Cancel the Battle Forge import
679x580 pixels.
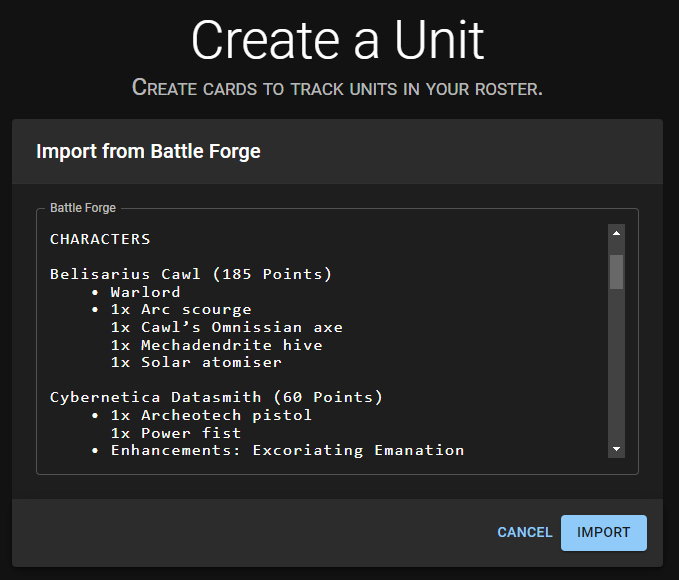[524, 533]
